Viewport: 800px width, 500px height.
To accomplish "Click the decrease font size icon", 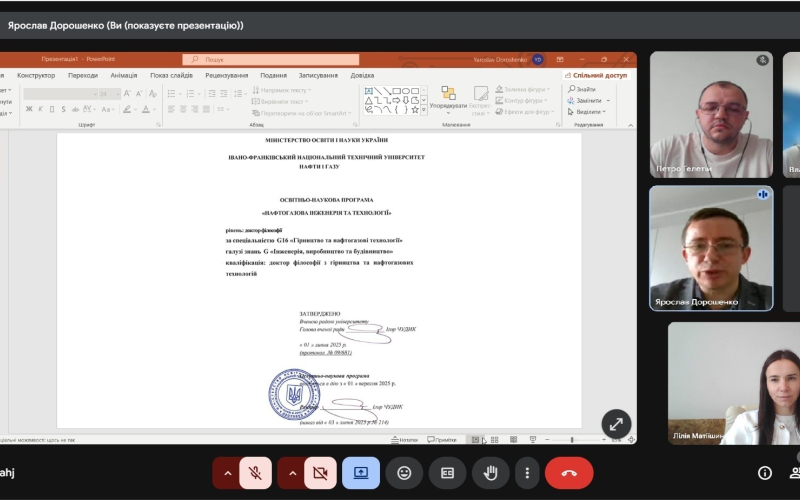I will pos(138,93).
